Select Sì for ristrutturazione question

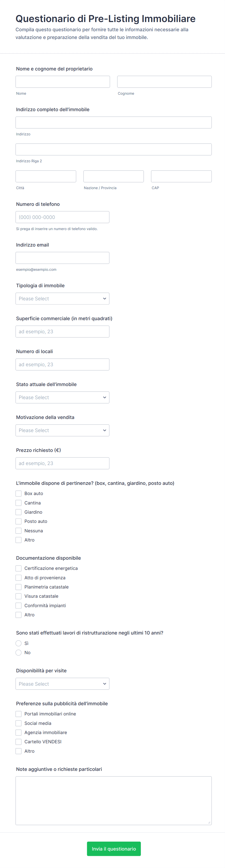tap(19, 643)
